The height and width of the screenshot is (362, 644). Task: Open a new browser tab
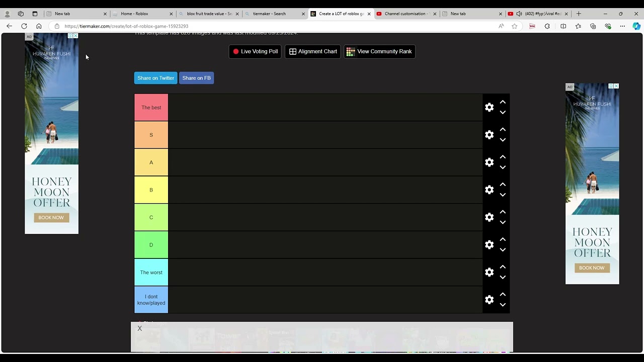pos(579,14)
